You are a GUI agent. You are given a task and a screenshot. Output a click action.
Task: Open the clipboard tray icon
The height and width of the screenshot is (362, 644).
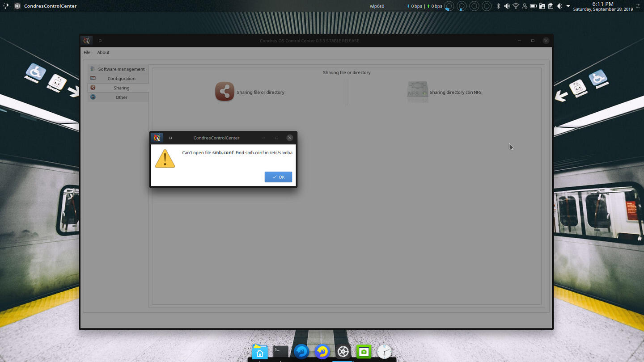coord(551,6)
